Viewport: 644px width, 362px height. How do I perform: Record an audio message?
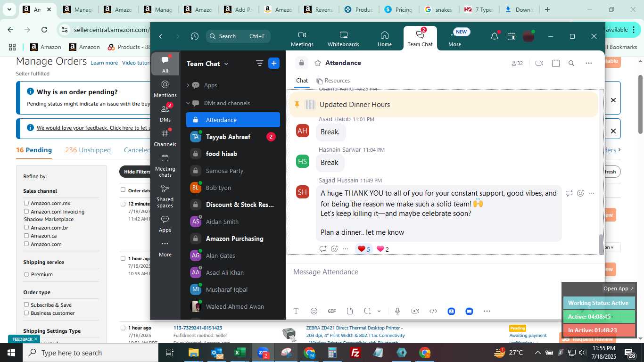397,311
